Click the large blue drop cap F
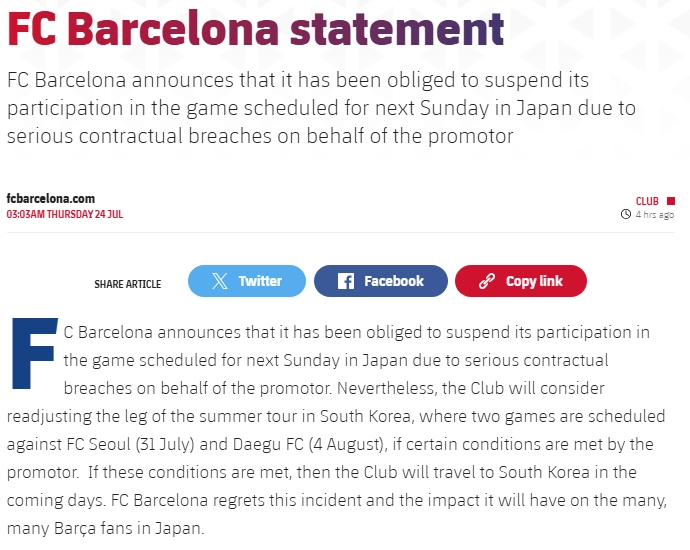The width and height of the screenshot is (690, 550). point(34,354)
